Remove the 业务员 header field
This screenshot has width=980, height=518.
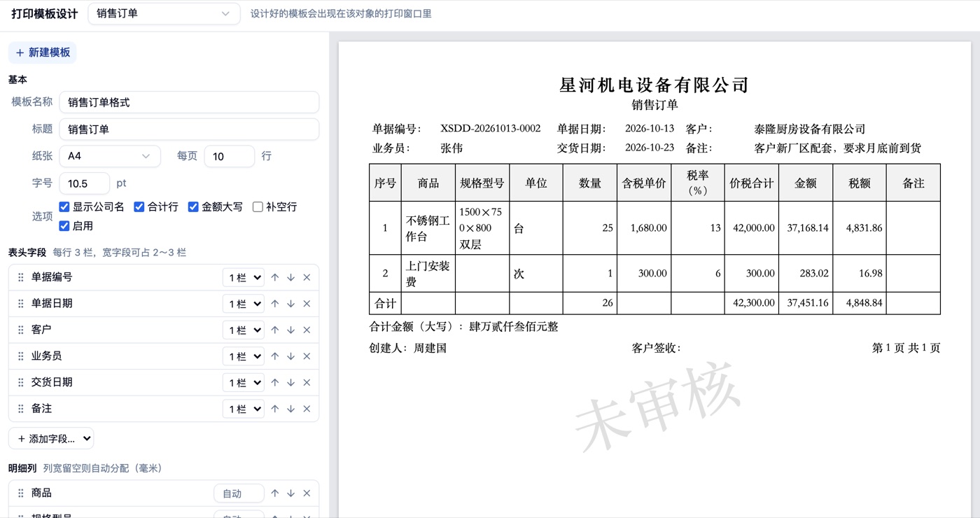tap(307, 356)
